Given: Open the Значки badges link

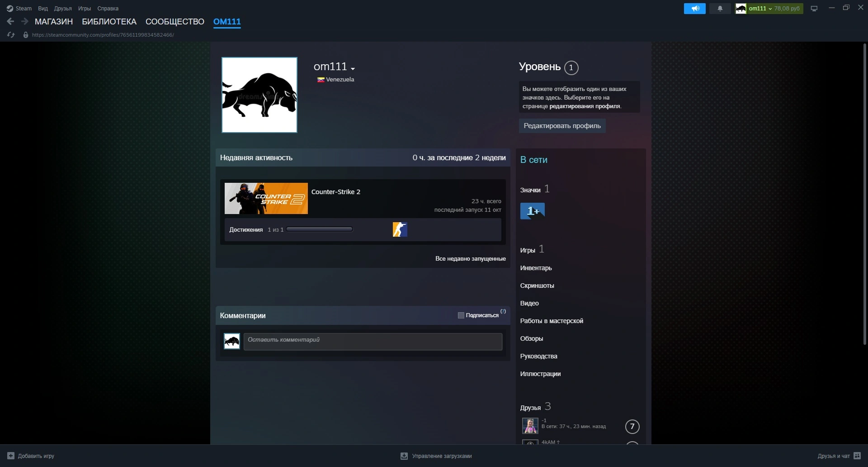Looking at the screenshot, I should 530,190.
